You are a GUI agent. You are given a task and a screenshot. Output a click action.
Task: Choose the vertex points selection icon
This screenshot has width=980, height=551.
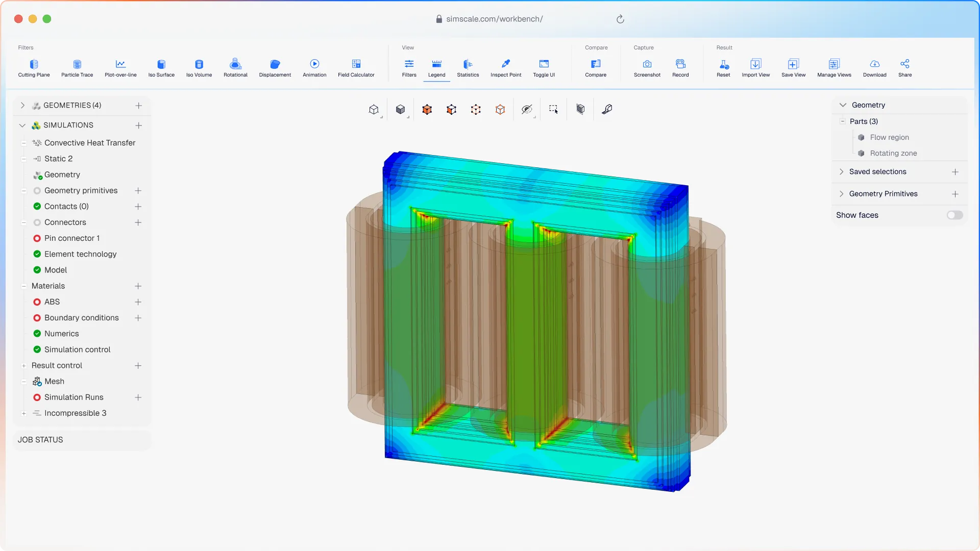coord(476,109)
